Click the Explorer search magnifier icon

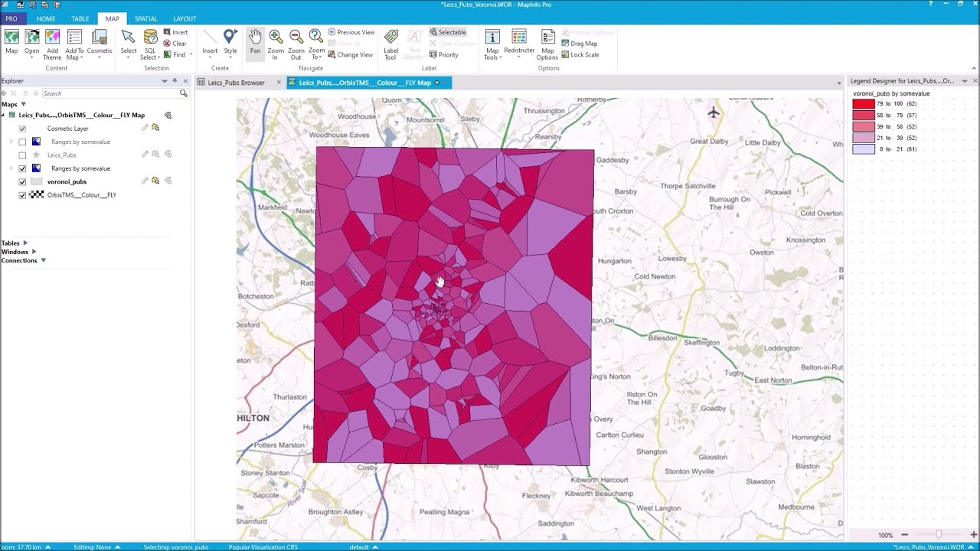coord(184,93)
